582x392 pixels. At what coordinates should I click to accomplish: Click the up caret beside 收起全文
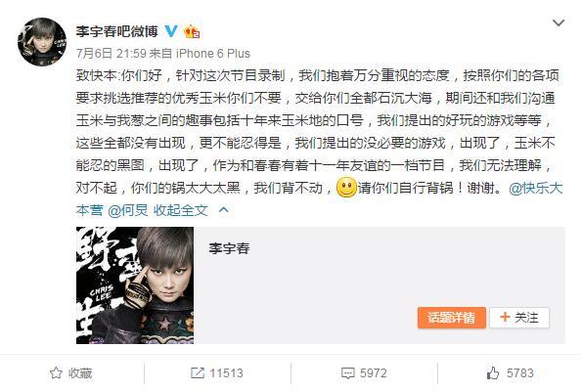(x=223, y=210)
